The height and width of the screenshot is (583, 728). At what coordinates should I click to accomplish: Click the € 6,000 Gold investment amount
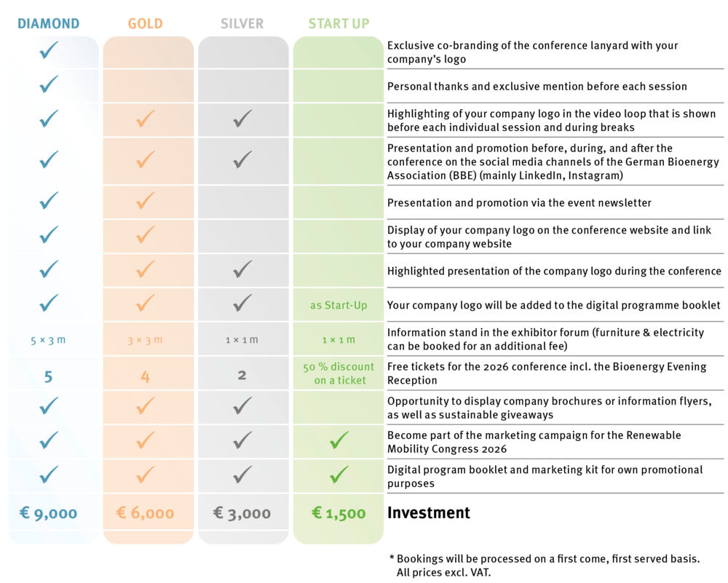146,513
